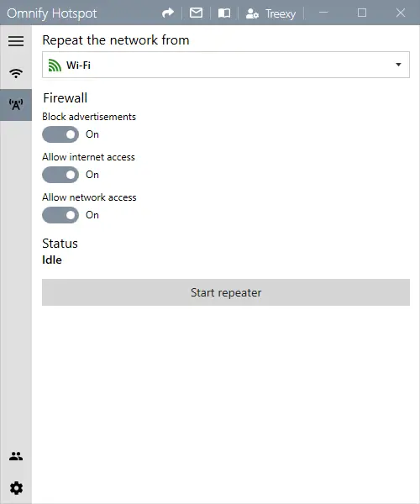Toggle Allow internet access switch
This screenshot has width=420, height=504.
tap(60, 175)
